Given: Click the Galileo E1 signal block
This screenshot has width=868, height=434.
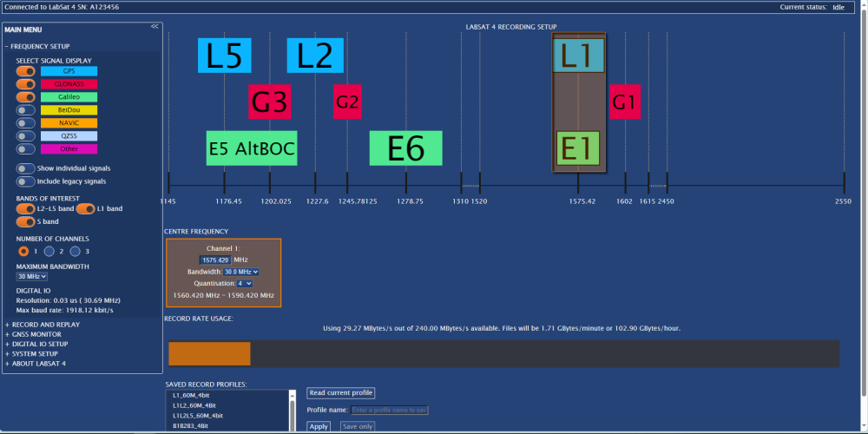Looking at the screenshot, I should click(578, 148).
